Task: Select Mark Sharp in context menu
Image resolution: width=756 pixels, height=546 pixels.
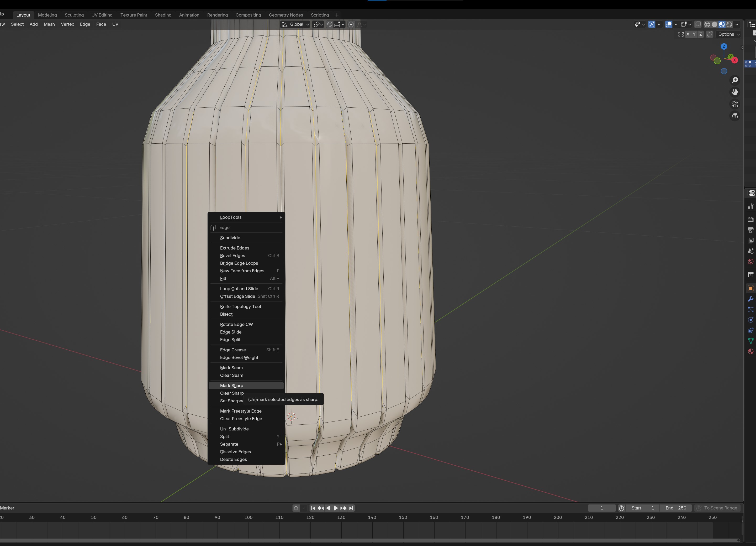Action: tap(246, 386)
